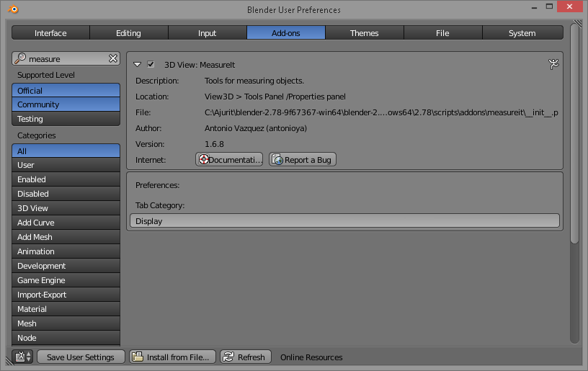
Task: Maximize the User Preferences window
Action: click(549, 6)
